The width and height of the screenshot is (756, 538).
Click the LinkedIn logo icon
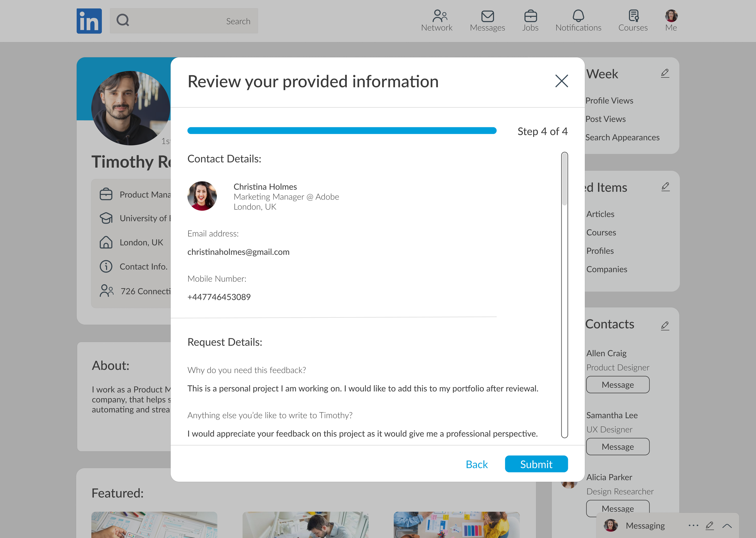coord(89,21)
